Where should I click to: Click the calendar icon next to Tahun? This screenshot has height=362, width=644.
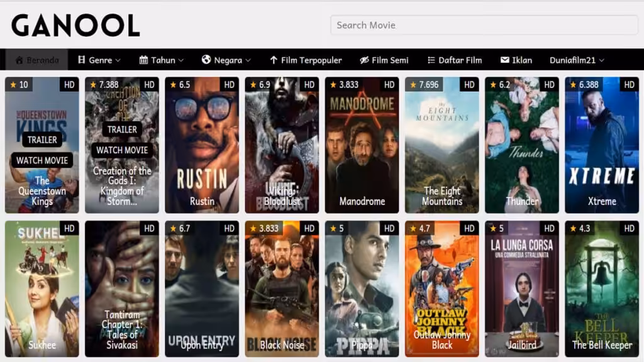(x=143, y=60)
